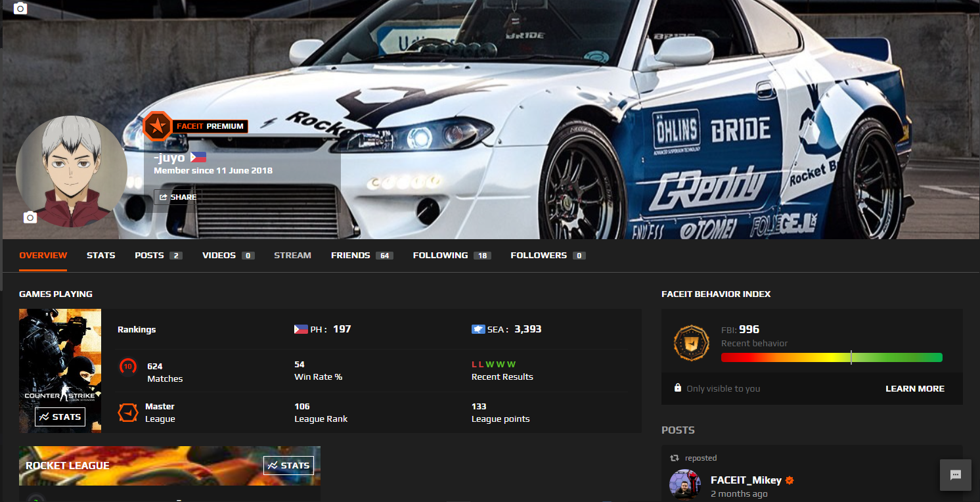Image resolution: width=980 pixels, height=502 pixels.
Task: View the Videos tab
Action: pos(229,256)
